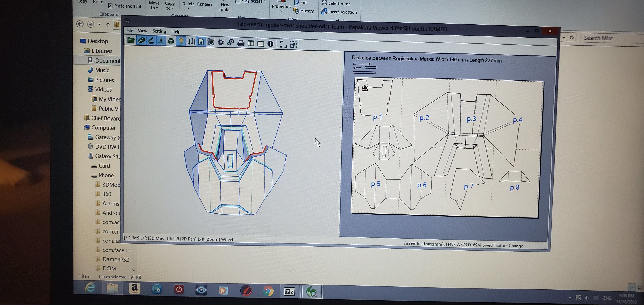Toggle the light bulb lighting icon
644x305 pixels.
(x=181, y=41)
